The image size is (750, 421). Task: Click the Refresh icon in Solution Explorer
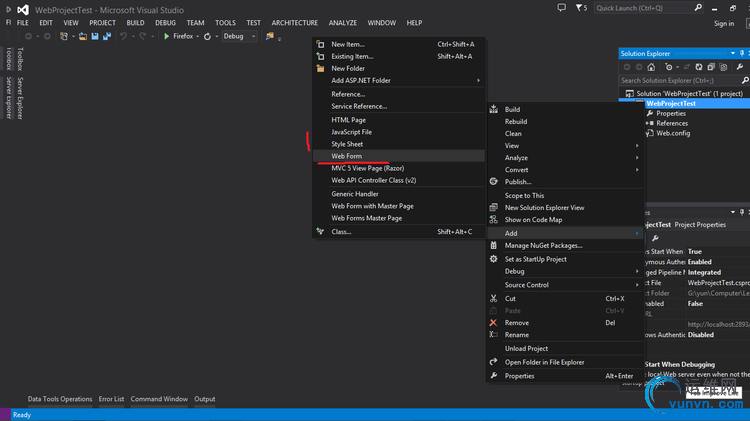click(x=699, y=67)
